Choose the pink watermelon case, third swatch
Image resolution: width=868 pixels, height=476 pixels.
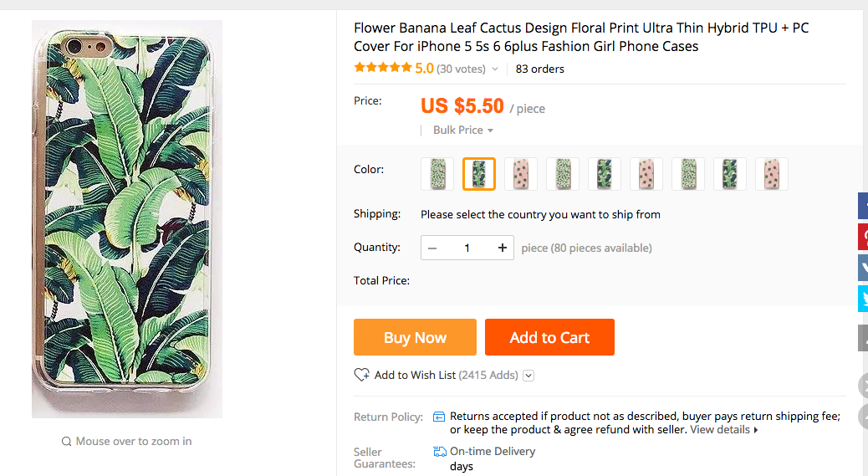[521, 174]
